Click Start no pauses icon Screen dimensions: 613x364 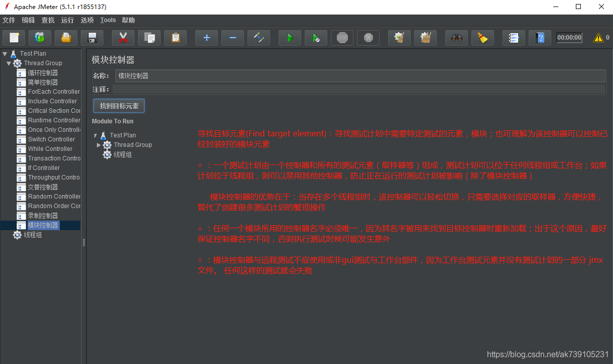pos(316,38)
